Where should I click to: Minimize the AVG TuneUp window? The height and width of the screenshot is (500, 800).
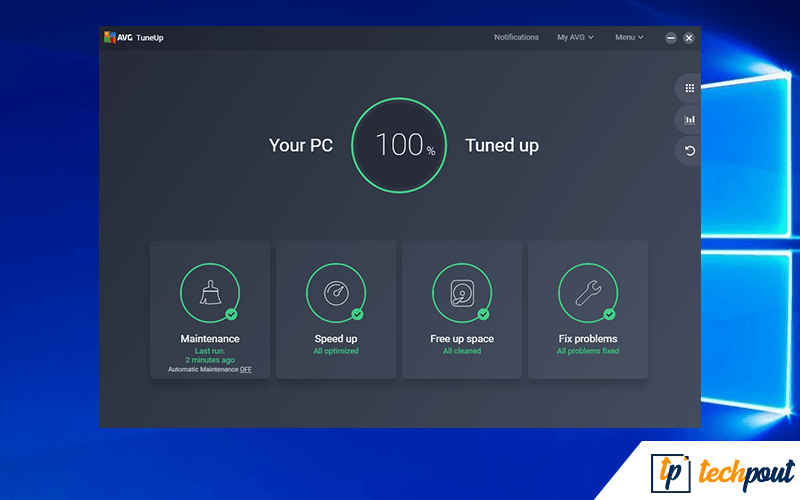pos(671,38)
